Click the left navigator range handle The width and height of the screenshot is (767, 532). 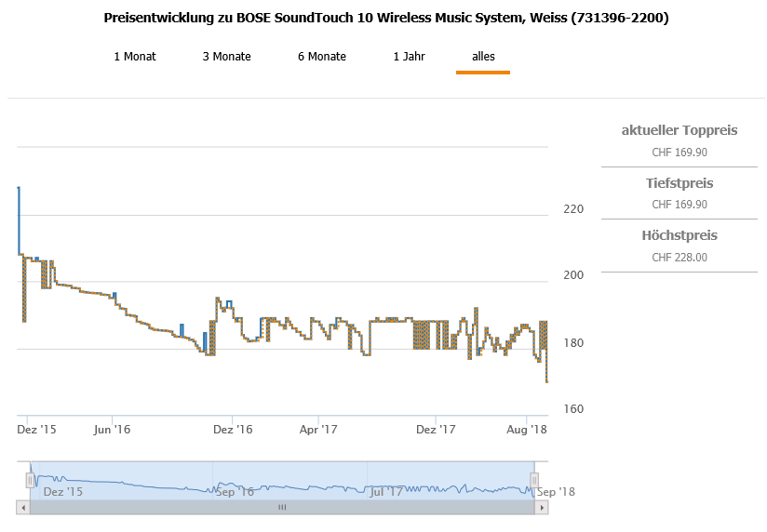30,480
